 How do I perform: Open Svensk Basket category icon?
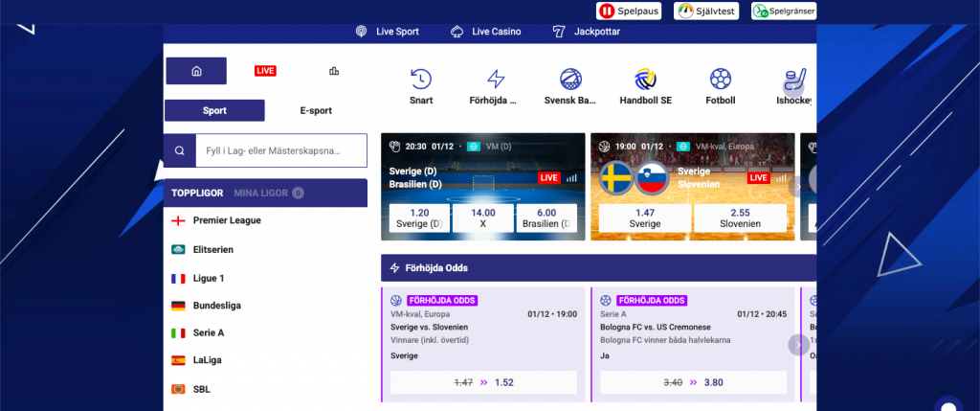tap(569, 80)
